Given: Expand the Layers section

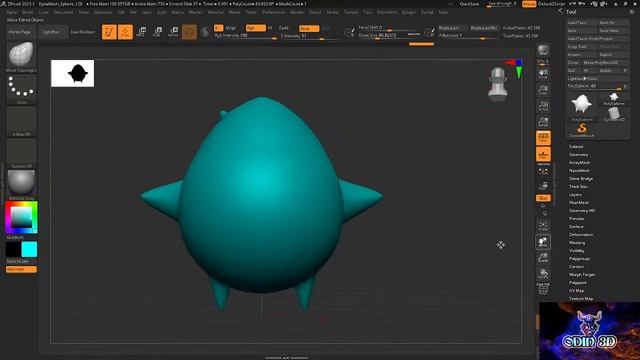Looking at the screenshot, I should click(x=575, y=195).
